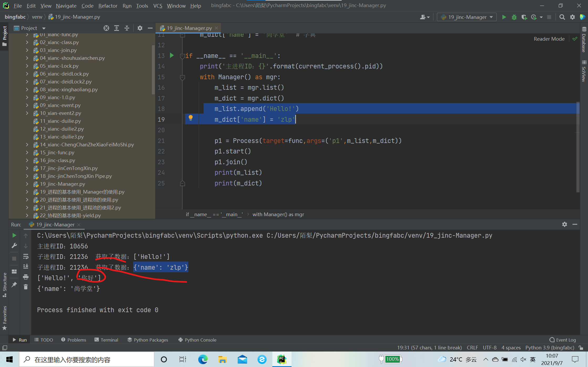Change UTF-8 file encoding in status bar
588x367 pixels.
pyautogui.click(x=490, y=348)
